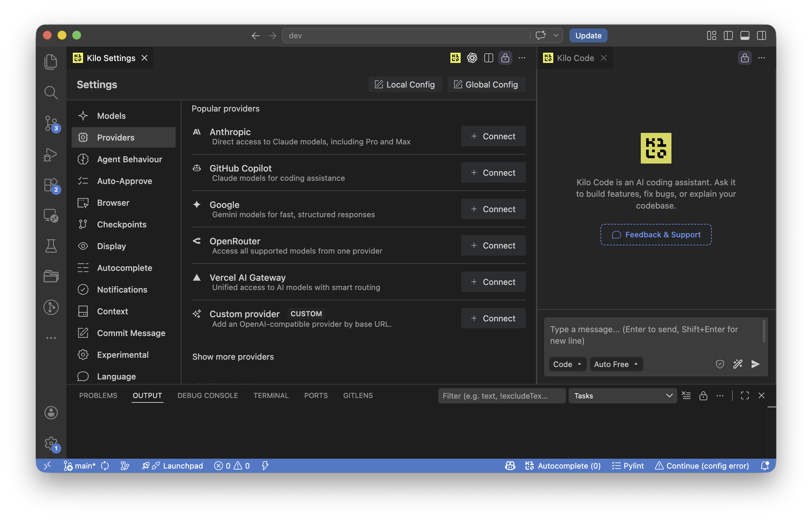Screen dimensions: 812x520
Task: Open the Testing beaker view
Action: pos(51,246)
